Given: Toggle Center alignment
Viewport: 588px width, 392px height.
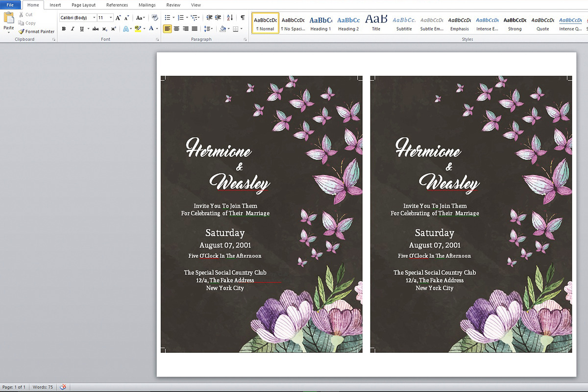Looking at the screenshot, I should (176, 29).
